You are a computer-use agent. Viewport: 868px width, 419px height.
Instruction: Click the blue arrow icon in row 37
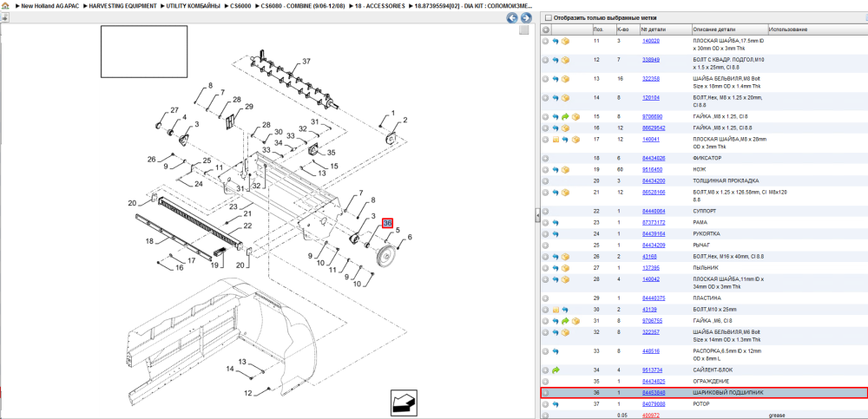click(x=556, y=404)
